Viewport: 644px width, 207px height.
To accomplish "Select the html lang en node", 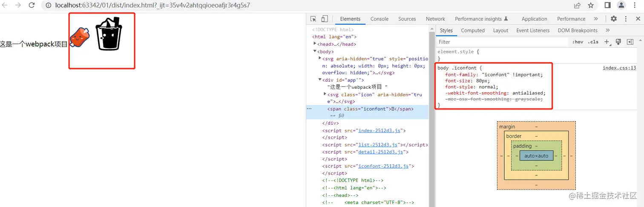I will (x=334, y=37).
